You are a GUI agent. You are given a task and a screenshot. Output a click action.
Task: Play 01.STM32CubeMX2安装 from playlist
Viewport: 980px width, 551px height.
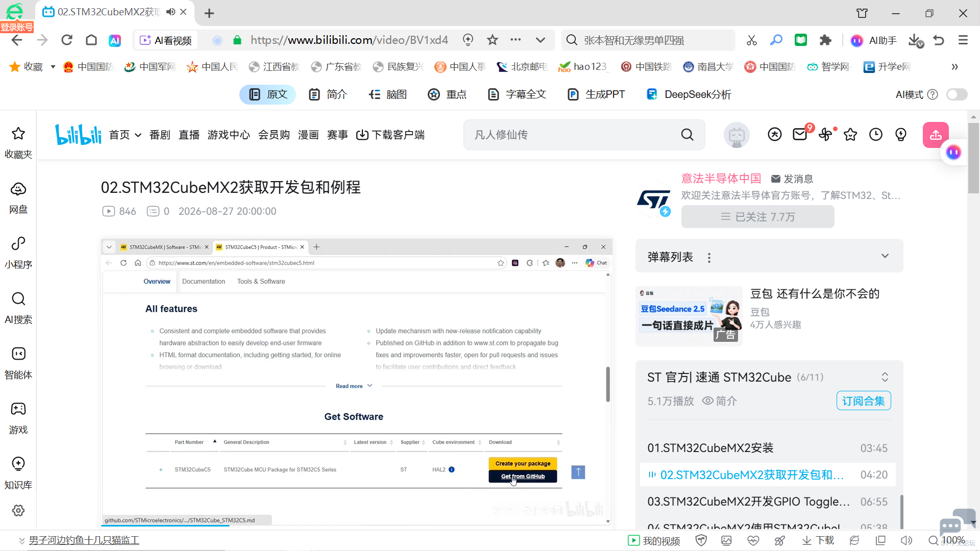[x=768, y=448]
